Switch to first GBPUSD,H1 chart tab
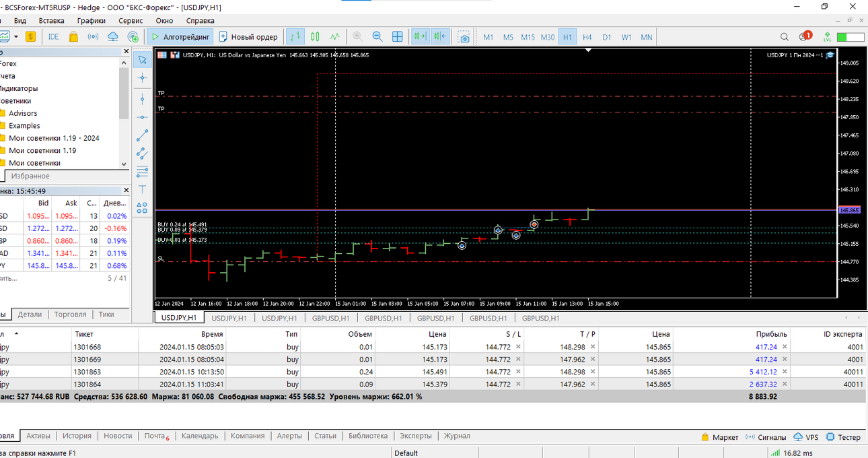The width and height of the screenshot is (868, 458). point(330,318)
